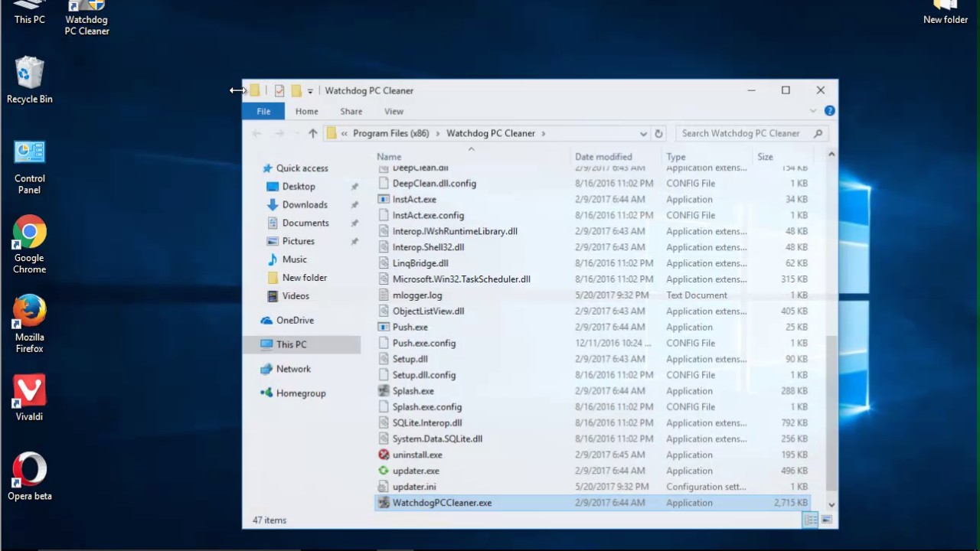Viewport: 980px width, 551px height.
Task: Select Quick access in navigation pane
Action: [x=302, y=168]
